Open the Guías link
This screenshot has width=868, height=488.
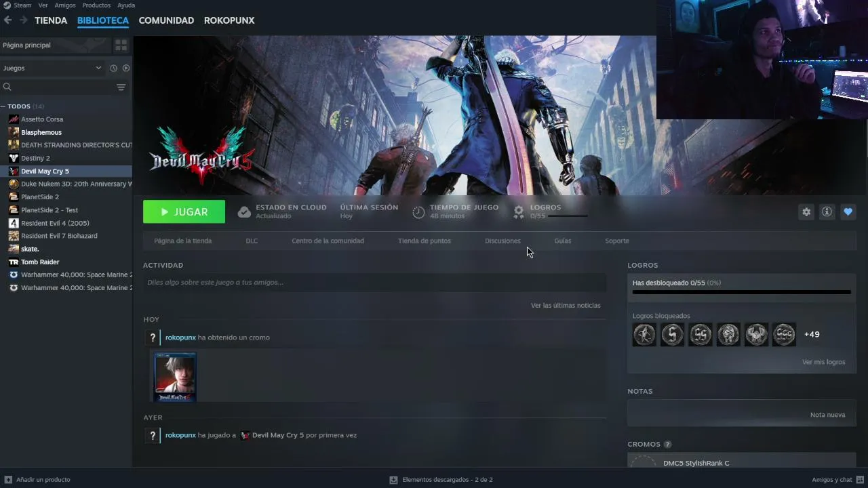click(x=562, y=241)
